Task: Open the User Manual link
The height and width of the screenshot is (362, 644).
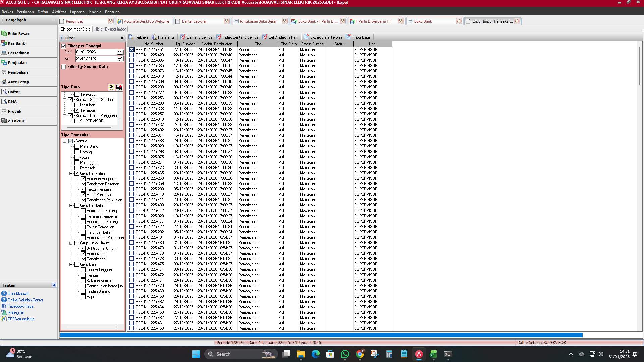Action: point(18,293)
